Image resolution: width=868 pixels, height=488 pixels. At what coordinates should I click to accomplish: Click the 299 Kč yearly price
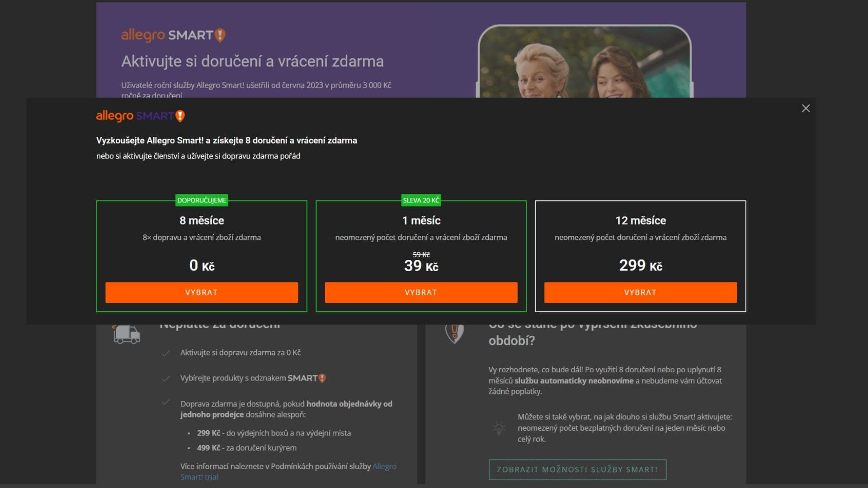click(x=641, y=265)
